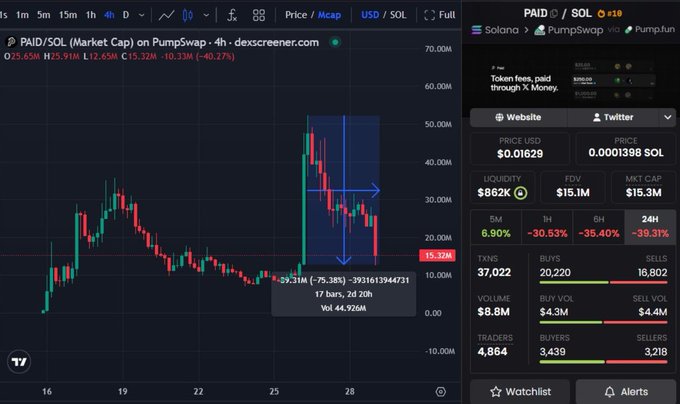The height and width of the screenshot is (404, 680).
Task: Click date label 25 on time axis
Action: point(274,392)
